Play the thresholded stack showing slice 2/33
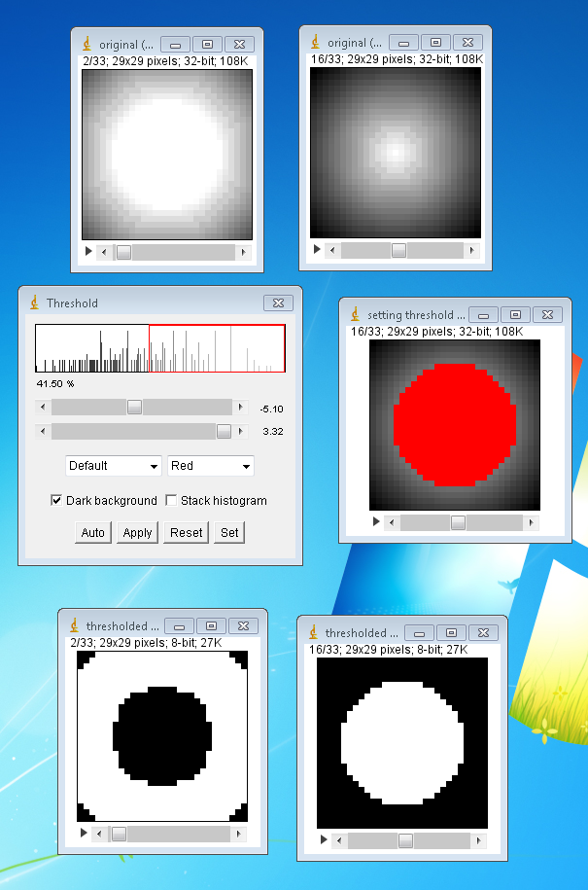 coord(84,834)
